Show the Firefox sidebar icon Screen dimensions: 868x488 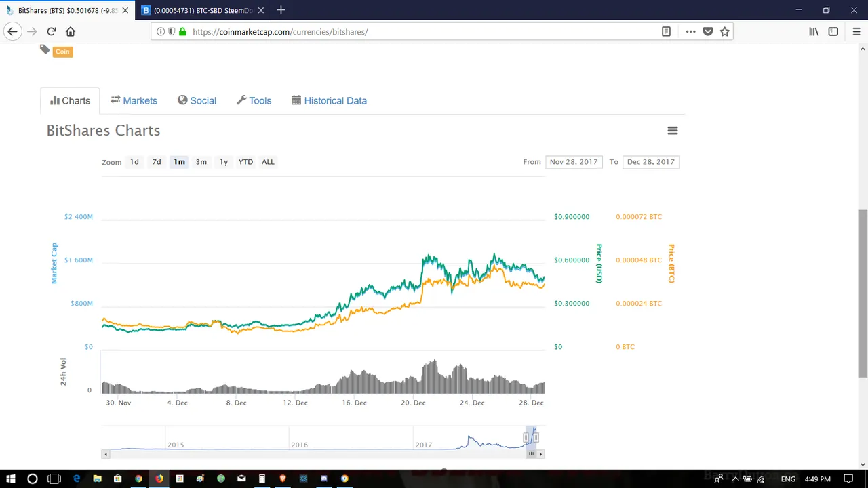click(833, 31)
